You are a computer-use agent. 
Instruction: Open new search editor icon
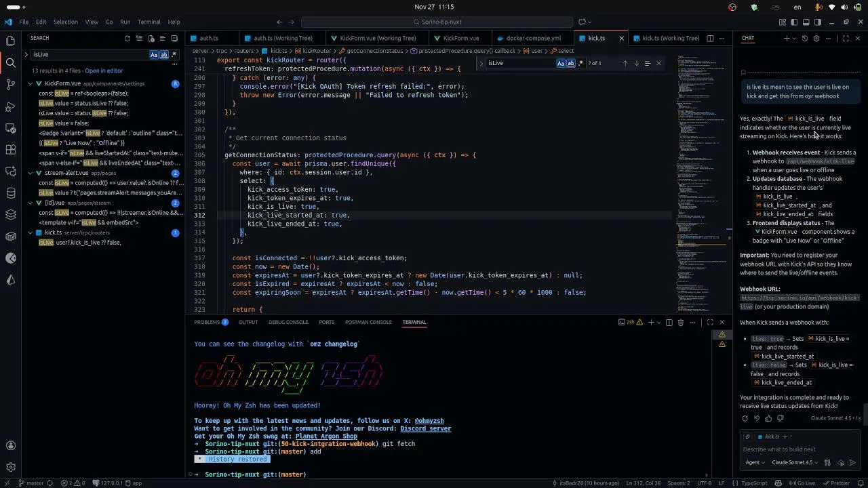click(151, 39)
